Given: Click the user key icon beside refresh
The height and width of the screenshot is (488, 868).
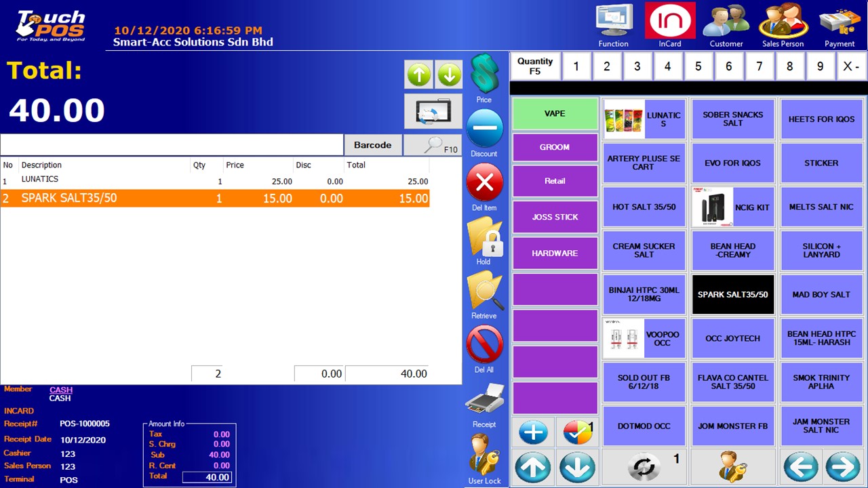Looking at the screenshot, I should (732, 468).
